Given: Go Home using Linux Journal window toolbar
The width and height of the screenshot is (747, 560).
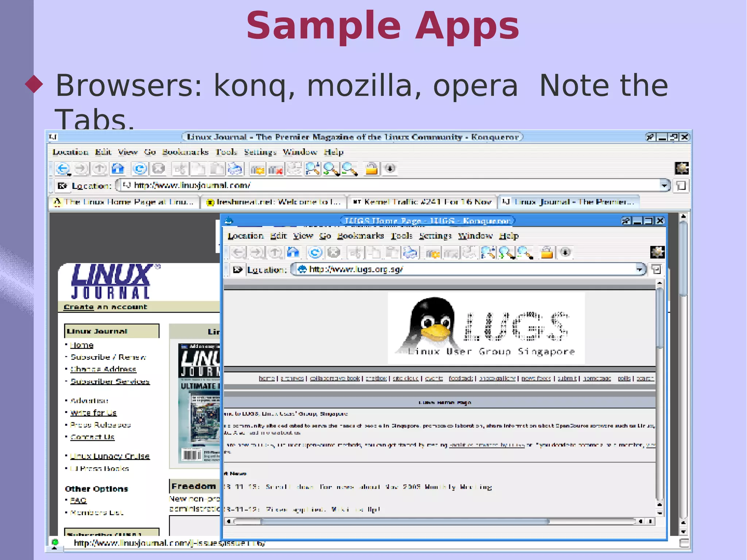Looking at the screenshot, I should 118,169.
